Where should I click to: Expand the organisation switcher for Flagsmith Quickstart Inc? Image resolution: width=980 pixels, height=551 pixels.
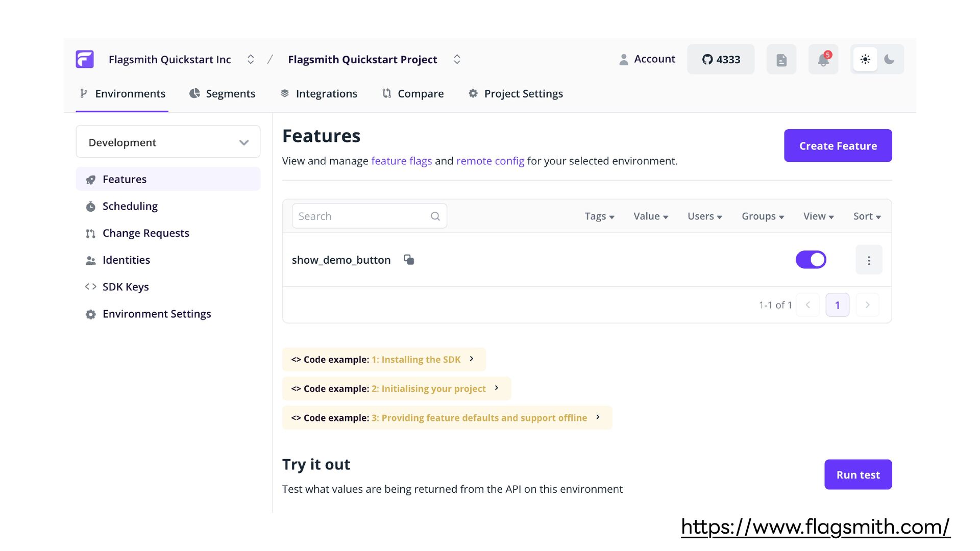point(251,59)
